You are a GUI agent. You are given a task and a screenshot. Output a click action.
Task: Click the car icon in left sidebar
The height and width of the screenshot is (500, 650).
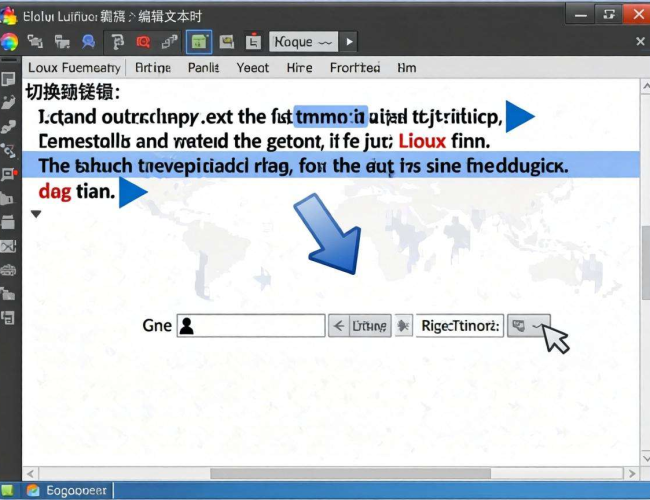9,270
